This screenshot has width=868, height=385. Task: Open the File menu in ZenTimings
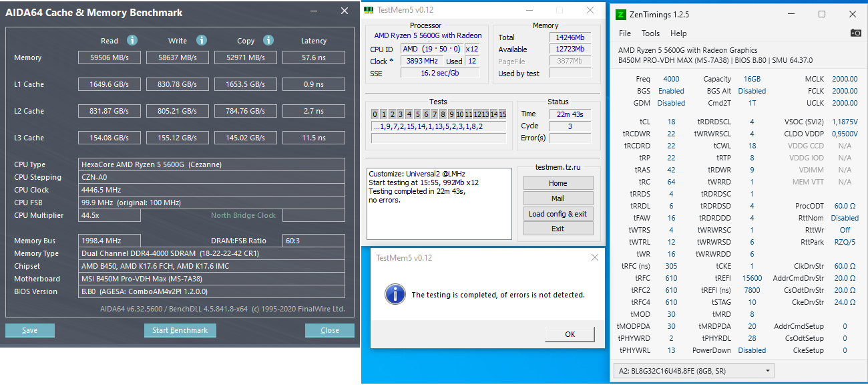pyautogui.click(x=625, y=33)
